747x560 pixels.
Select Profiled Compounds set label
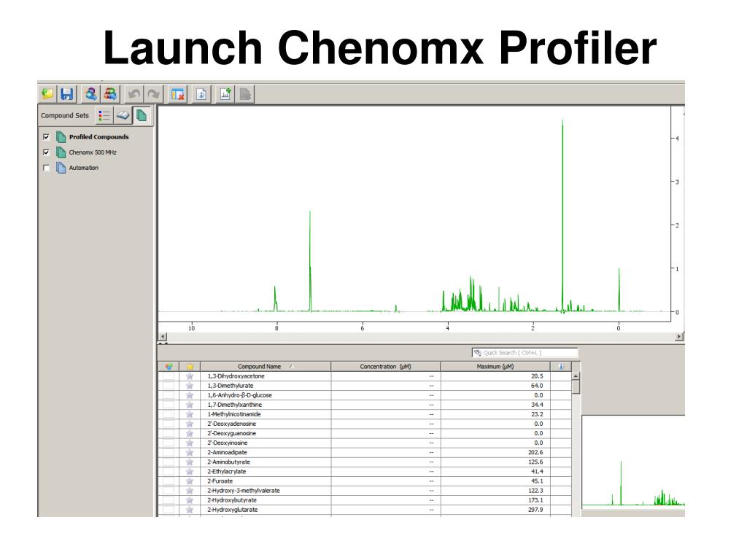coord(99,136)
